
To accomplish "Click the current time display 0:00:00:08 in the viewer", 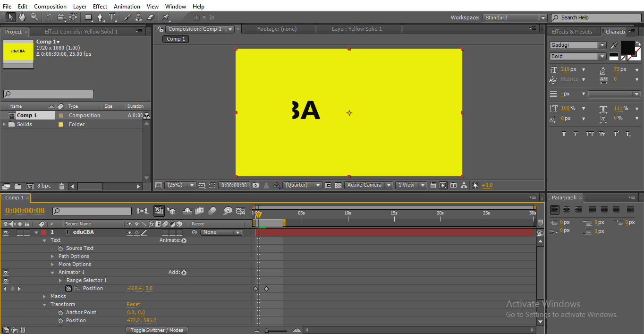I will tap(234, 185).
